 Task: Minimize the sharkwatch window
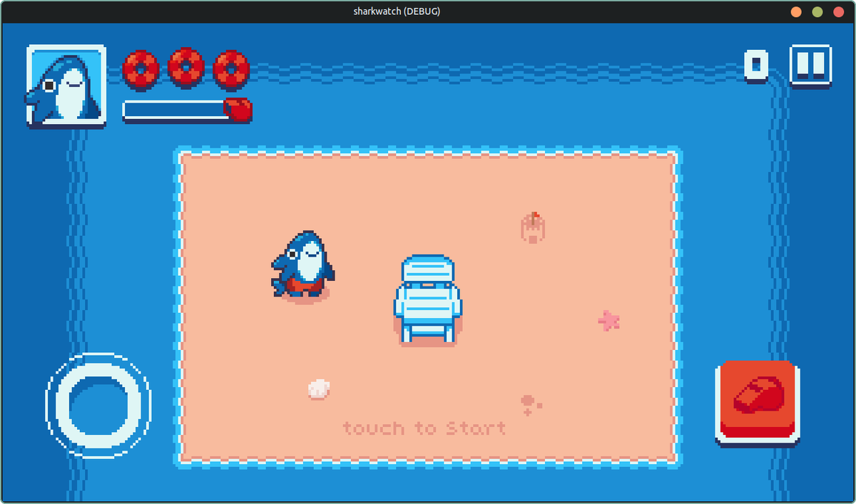pos(796,11)
